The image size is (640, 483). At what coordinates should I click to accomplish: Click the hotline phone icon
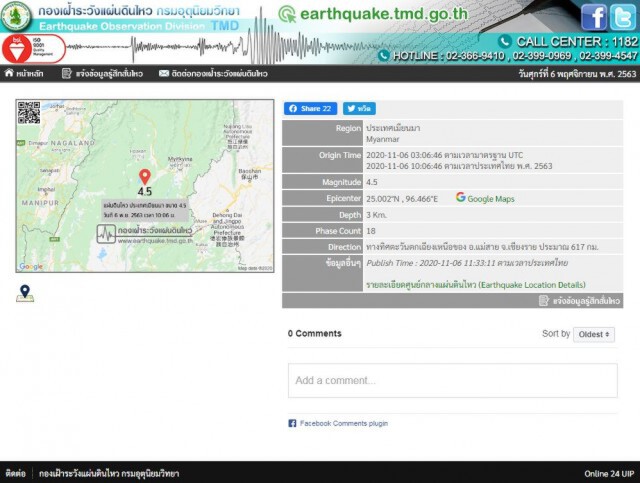point(383,56)
